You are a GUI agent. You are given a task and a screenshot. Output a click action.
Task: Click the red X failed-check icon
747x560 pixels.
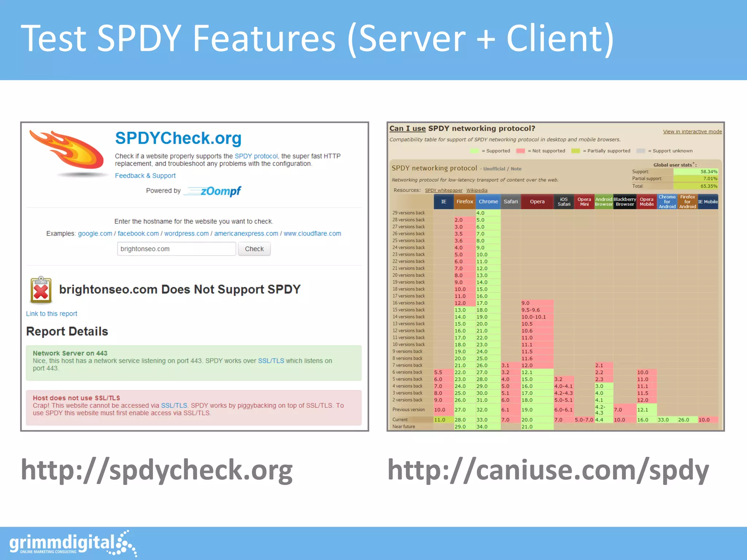pyautogui.click(x=41, y=290)
